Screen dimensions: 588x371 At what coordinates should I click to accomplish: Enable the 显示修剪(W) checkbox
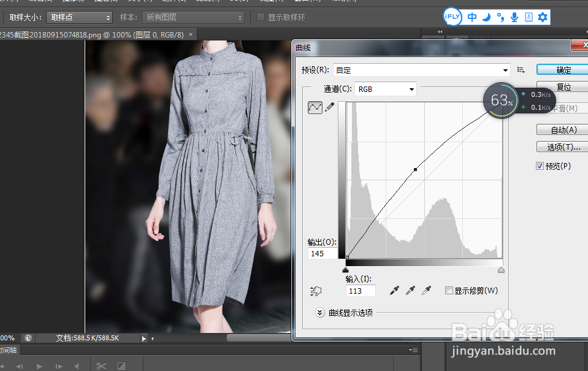[449, 290]
